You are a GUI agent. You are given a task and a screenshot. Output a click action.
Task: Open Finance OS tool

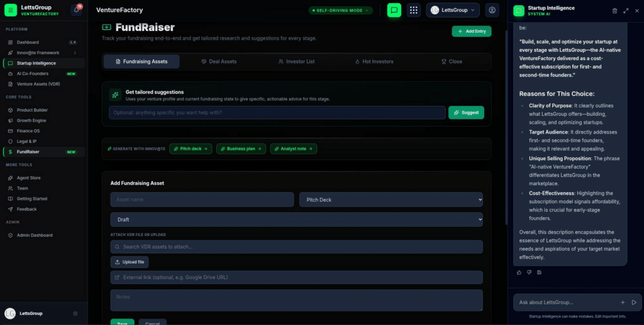[44, 131]
